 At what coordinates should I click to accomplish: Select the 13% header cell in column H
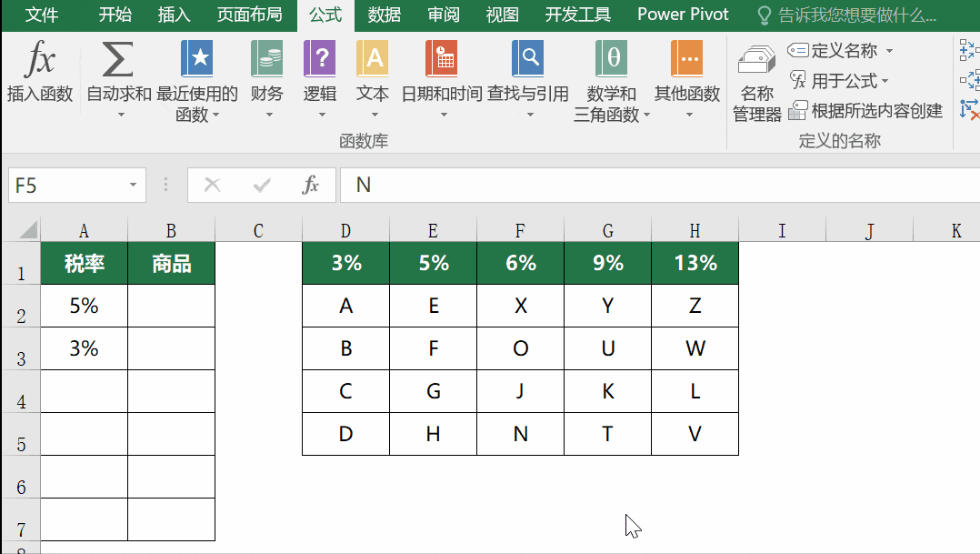tap(695, 263)
